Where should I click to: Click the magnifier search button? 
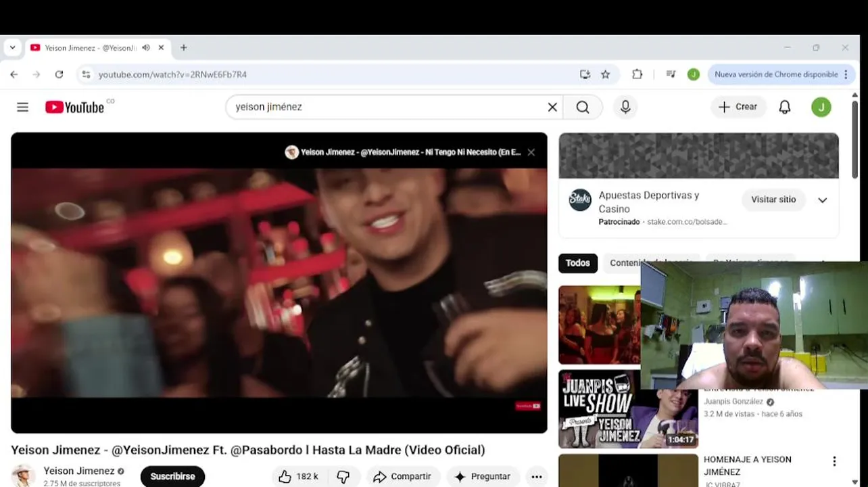click(x=583, y=107)
